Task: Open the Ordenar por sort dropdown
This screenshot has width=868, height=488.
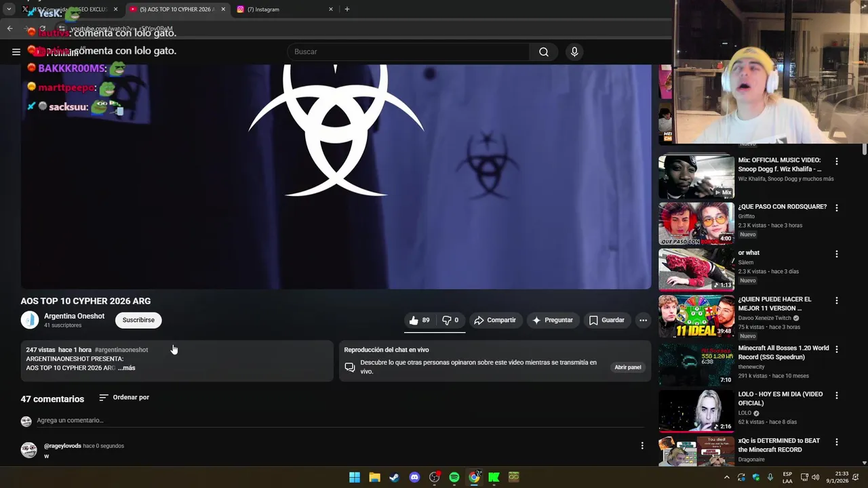Action: pos(124,397)
